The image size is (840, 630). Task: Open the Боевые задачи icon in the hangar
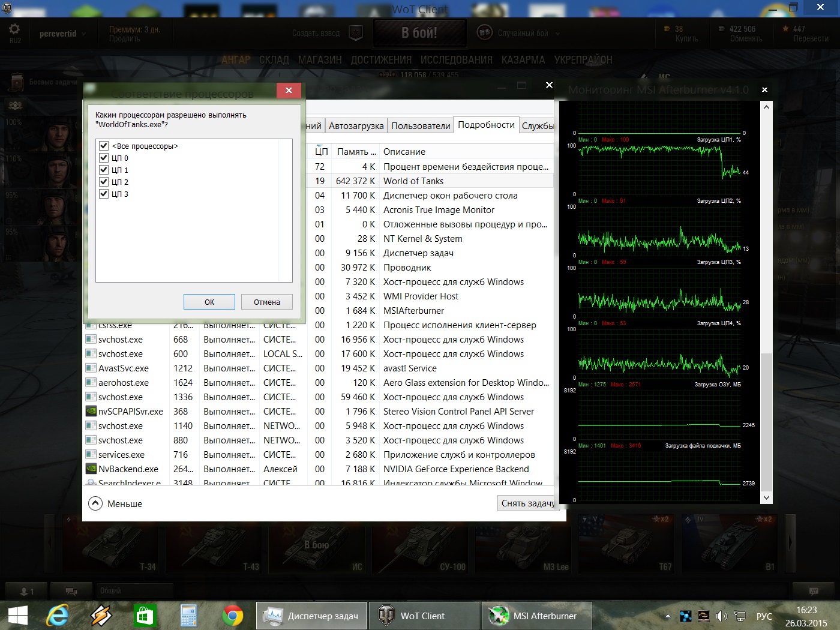coord(17,82)
